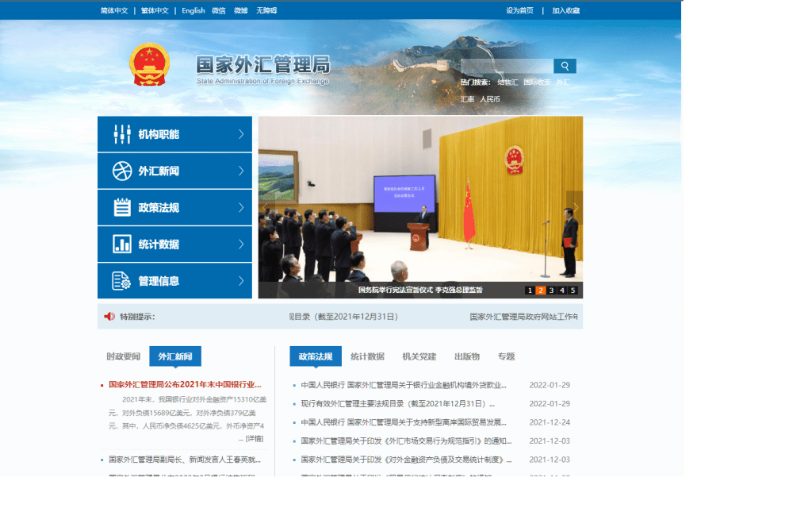Click the 国务院举行宪法宣誓仪式 carousel caption

click(420, 291)
